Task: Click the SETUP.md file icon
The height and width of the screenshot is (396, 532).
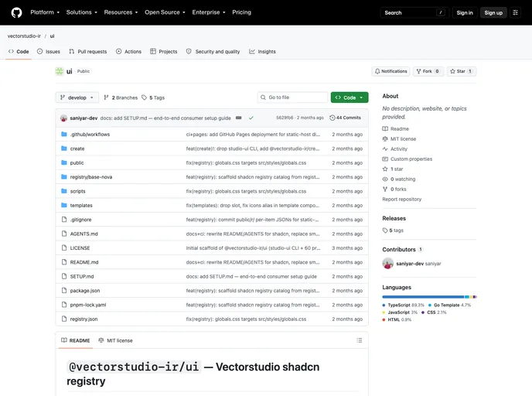Action: pos(63,277)
